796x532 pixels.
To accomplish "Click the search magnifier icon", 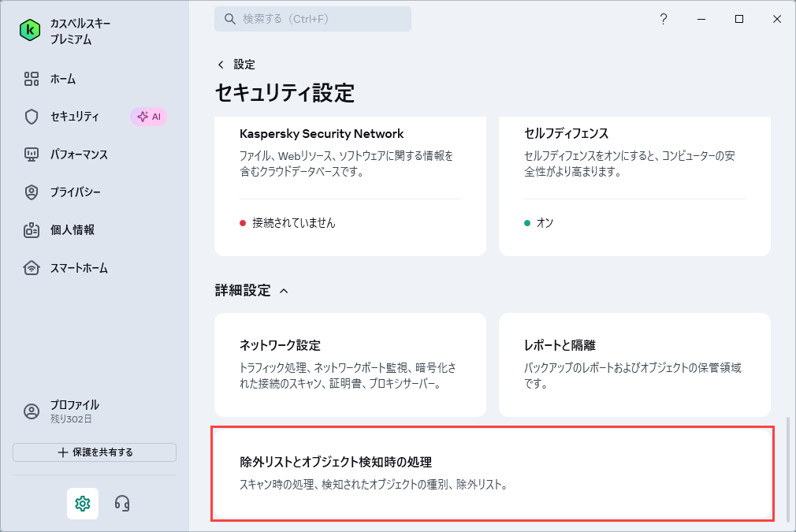I will 229,18.
